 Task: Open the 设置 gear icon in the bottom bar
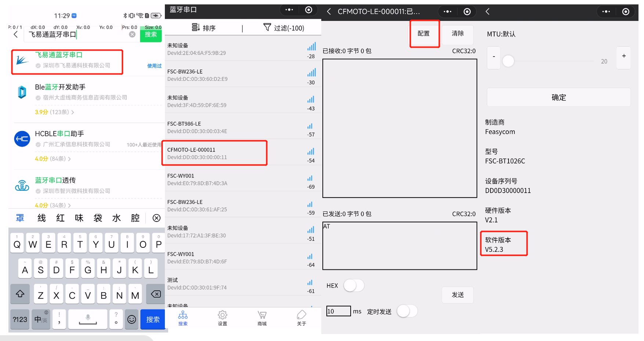coord(222,315)
